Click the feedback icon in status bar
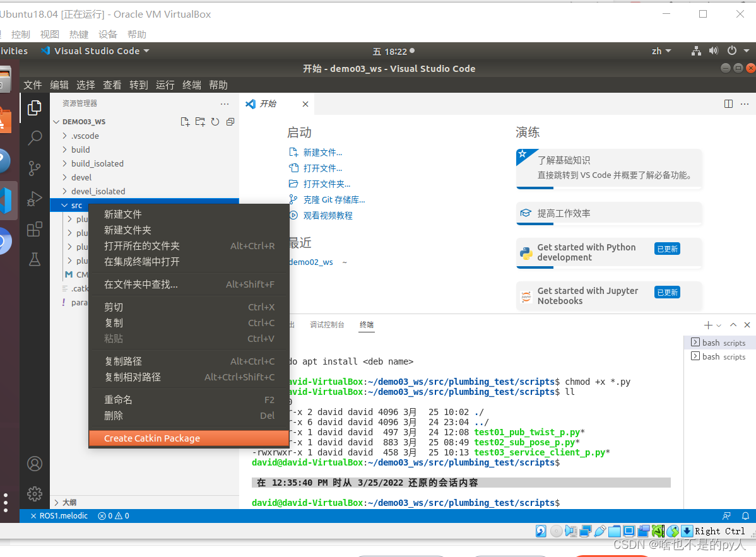756x557 pixels. [726, 516]
